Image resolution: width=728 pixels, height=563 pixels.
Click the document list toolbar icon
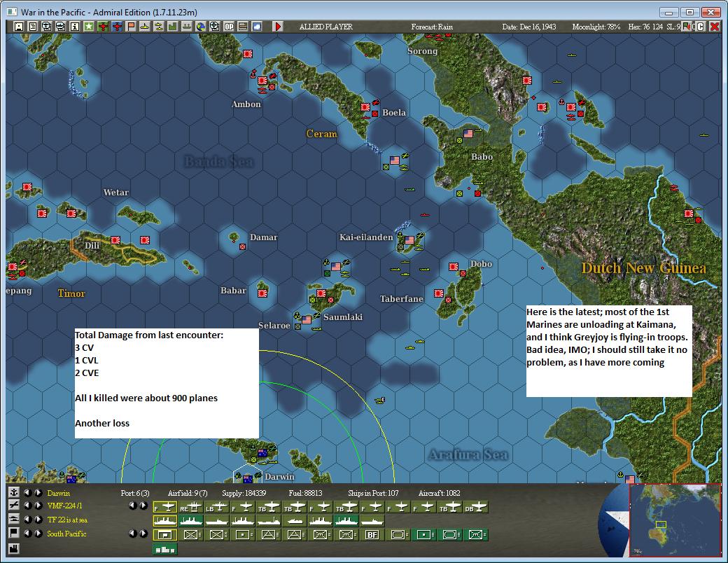pos(32,27)
